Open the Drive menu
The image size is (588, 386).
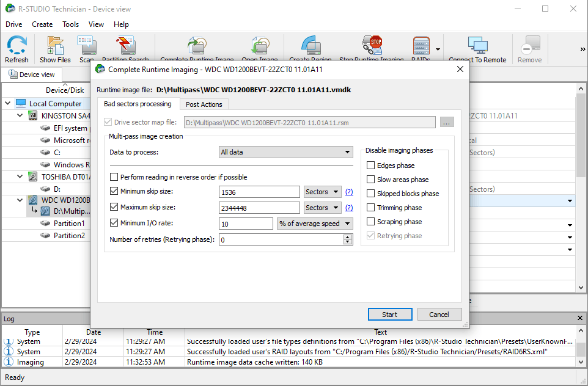pyautogui.click(x=14, y=24)
